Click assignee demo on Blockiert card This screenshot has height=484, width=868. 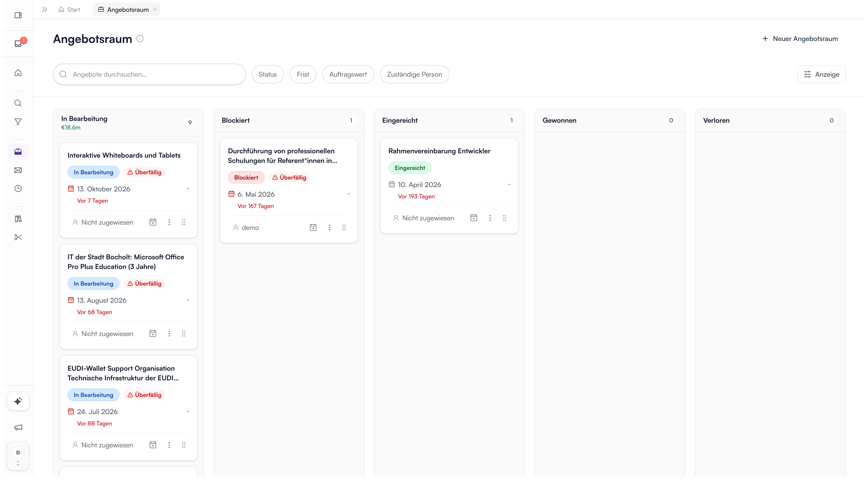coord(246,228)
